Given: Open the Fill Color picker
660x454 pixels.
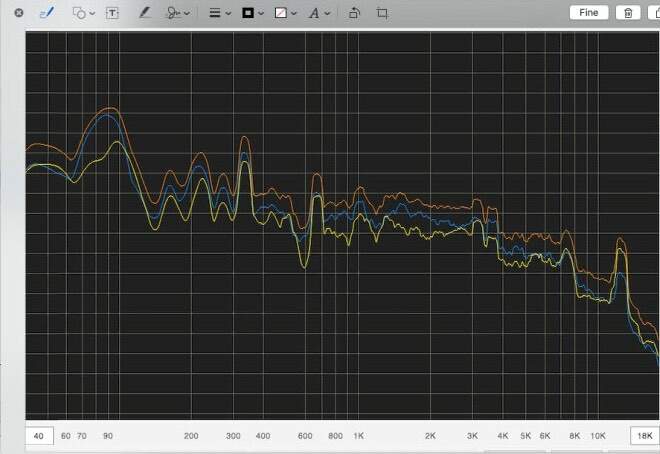Looking at the screenshot, I should [x=285, y=13].
